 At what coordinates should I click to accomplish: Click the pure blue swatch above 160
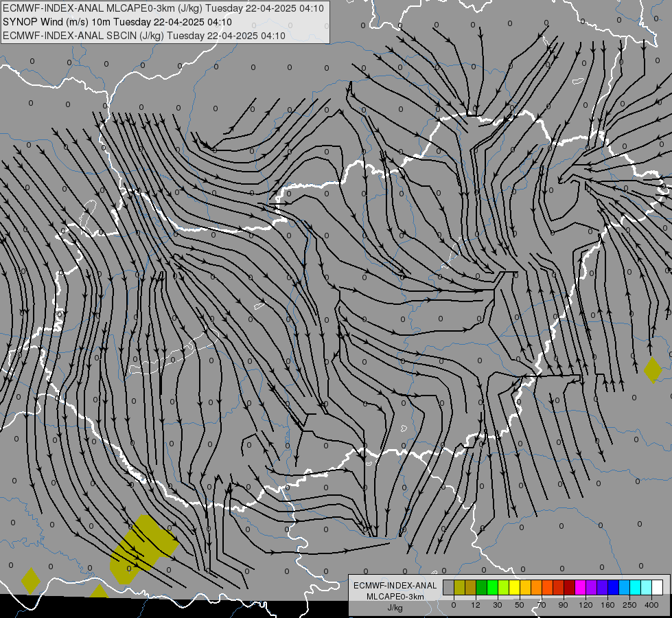point(614,587)
